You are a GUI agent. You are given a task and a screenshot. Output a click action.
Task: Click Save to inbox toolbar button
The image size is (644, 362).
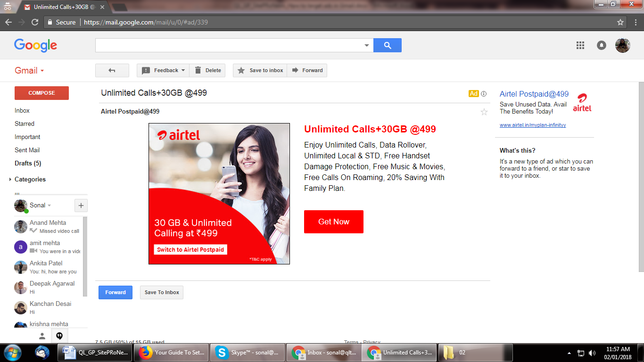coord(260,70)
